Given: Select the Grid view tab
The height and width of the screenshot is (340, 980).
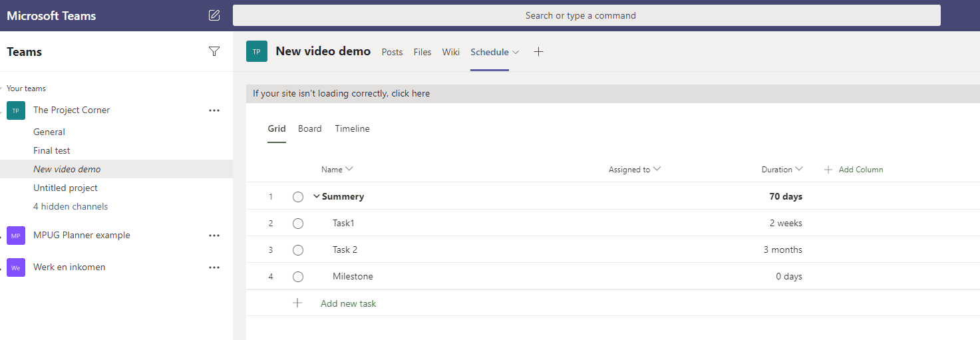Looking at the screenshot, I should coord(277,128).
